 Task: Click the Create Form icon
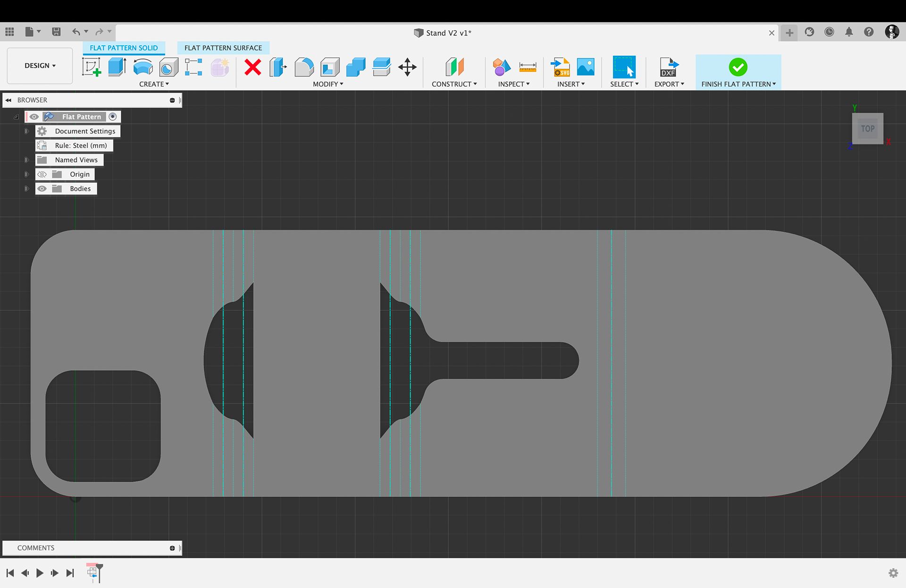(x=220, y=67)
